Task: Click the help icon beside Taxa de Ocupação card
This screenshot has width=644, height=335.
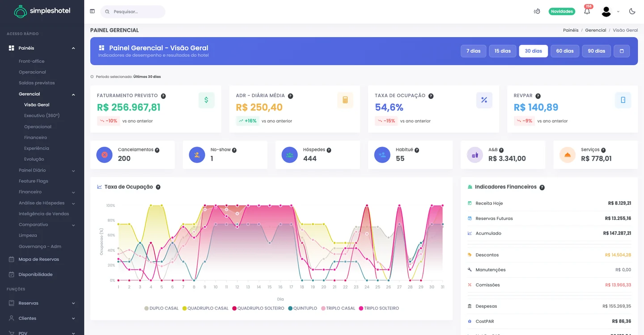Action: (x=431, y=96)
